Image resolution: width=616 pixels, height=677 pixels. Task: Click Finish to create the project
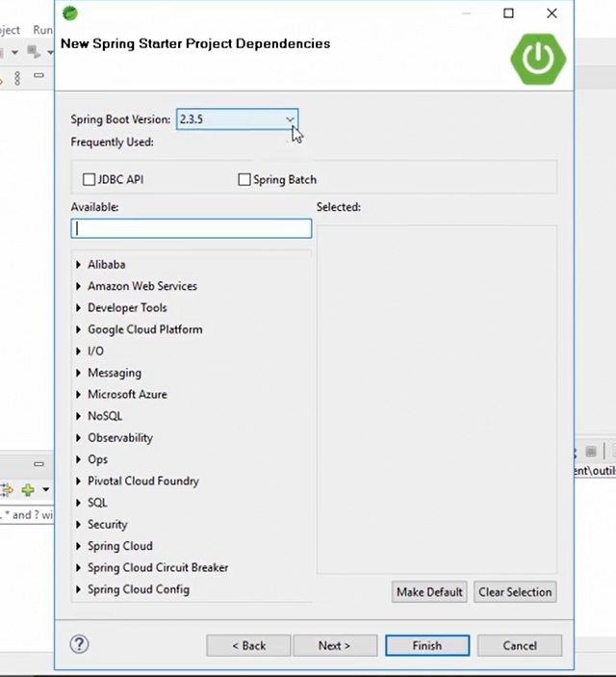click(x=427, y=645)
